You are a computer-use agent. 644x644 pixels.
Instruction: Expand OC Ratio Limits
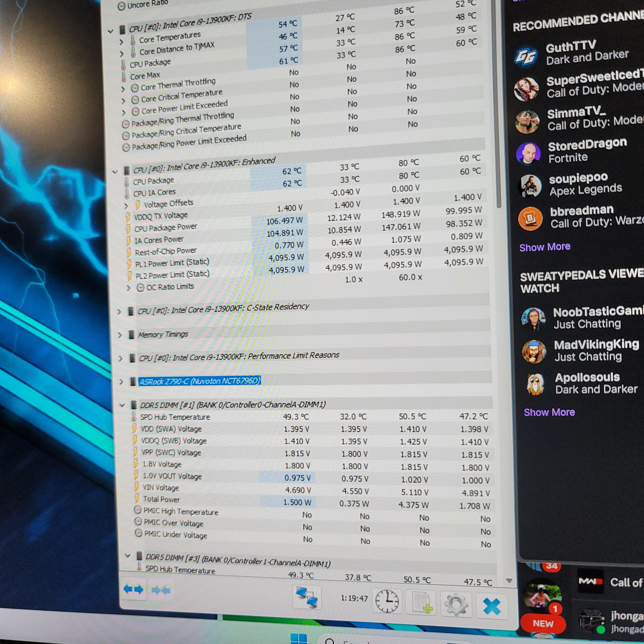tap(129, 288)
